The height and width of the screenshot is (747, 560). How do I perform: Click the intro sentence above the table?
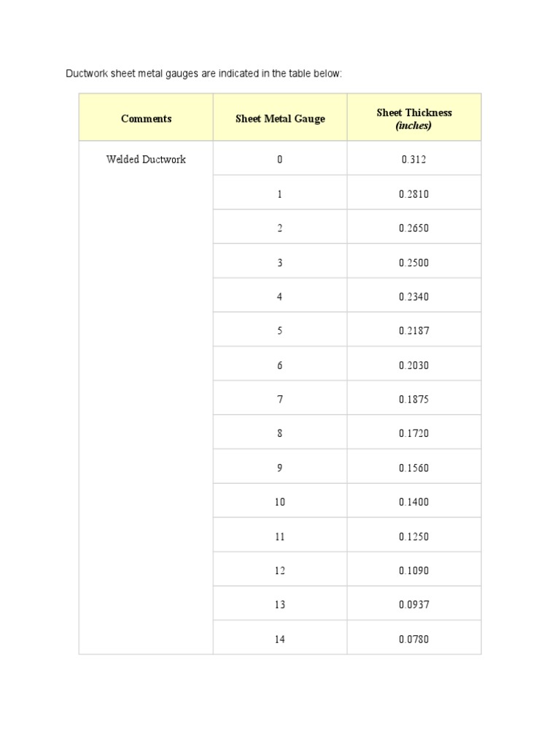point(203,74)
